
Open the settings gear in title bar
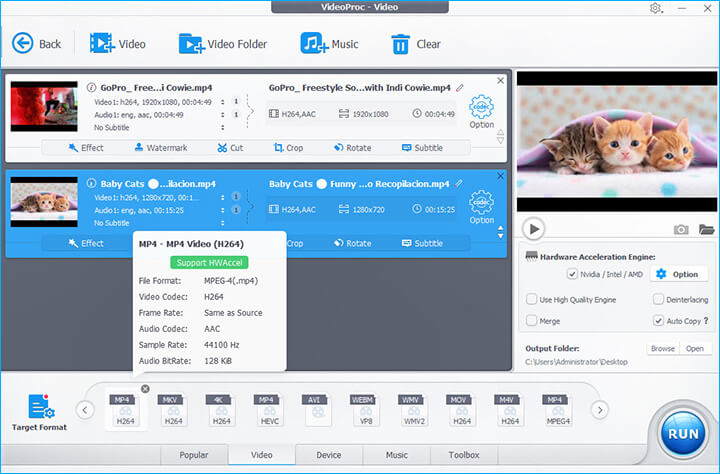tap(655, 8)
